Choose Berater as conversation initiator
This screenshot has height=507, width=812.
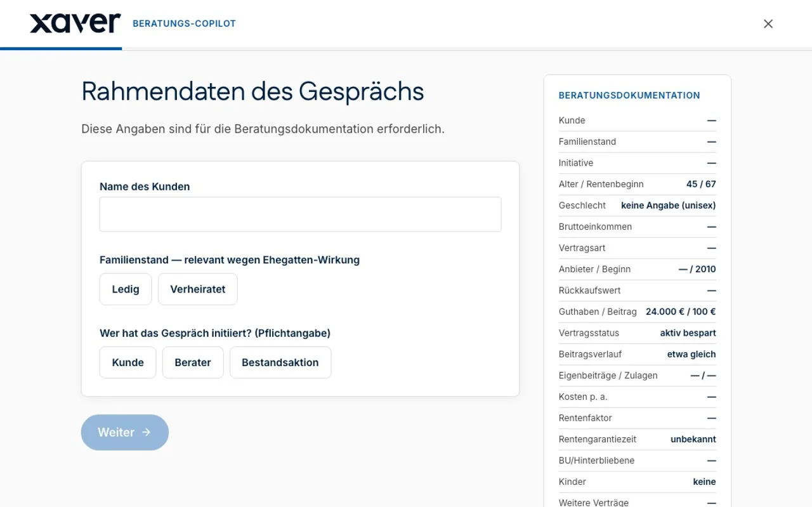pos(193,362)
